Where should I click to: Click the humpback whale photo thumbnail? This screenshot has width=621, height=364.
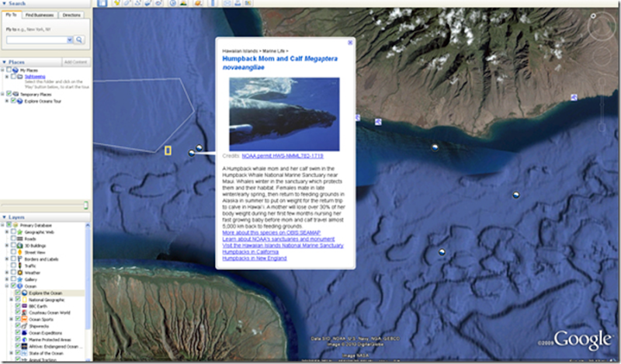click(284, 114)
